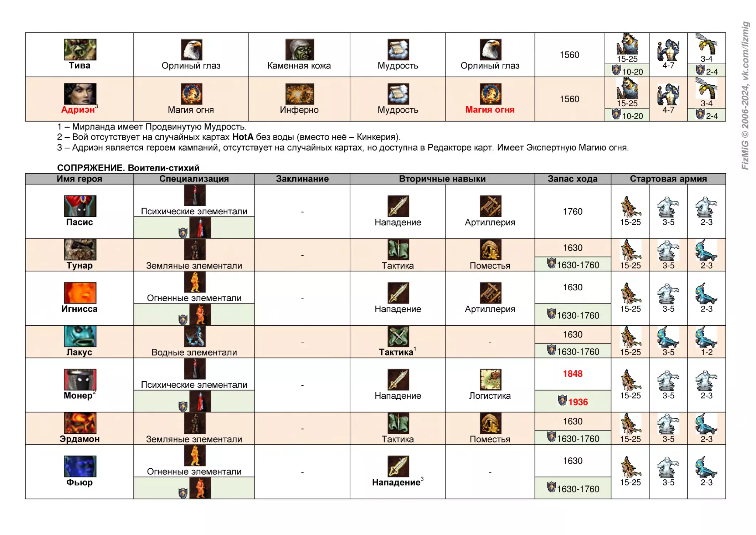756x535 pixels.
Task: Click red 1936 movement value
Action: (x=578, y=402)
